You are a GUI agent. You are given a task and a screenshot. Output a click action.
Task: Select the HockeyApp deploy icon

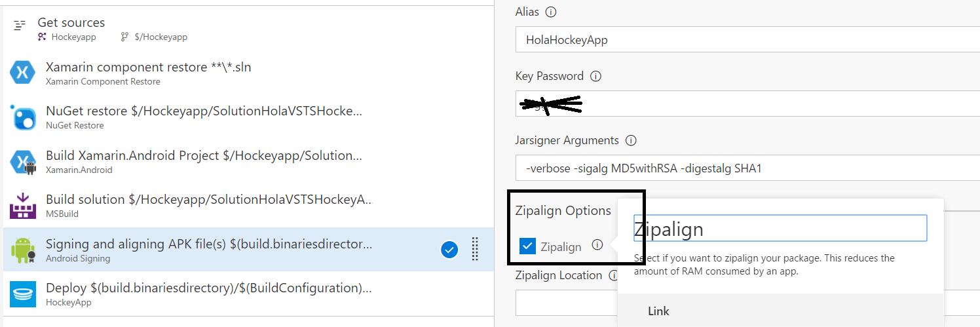23,293
